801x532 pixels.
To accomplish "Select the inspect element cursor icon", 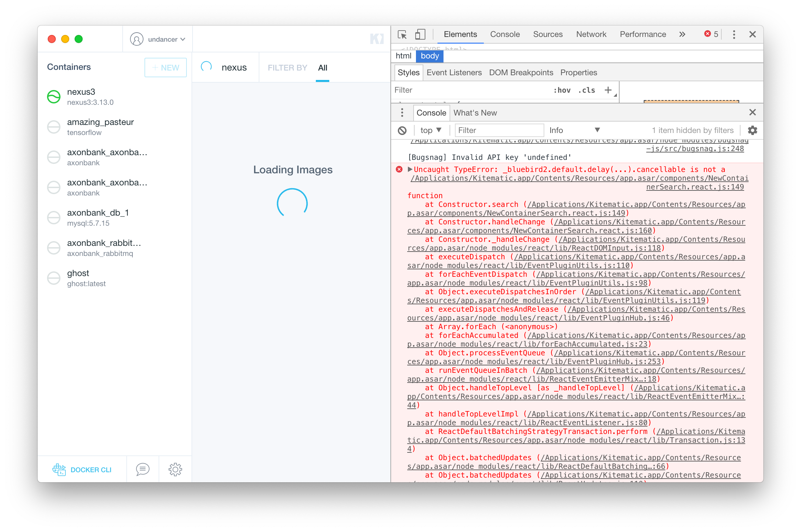I will click(x=403, y=34).
